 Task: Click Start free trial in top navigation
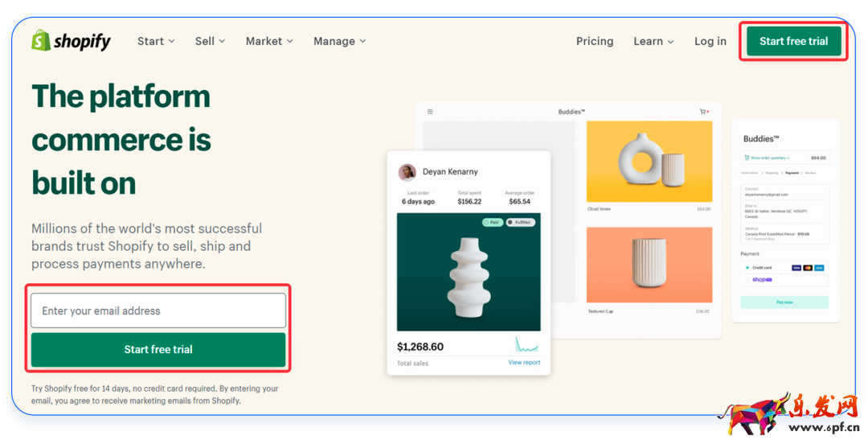pyautogui.click(x=794, y=41)
